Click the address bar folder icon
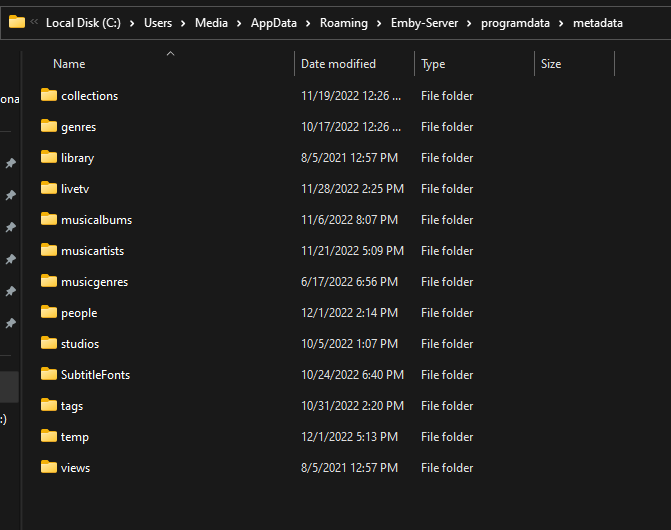 pyautogui.click(x=17, y=22)
